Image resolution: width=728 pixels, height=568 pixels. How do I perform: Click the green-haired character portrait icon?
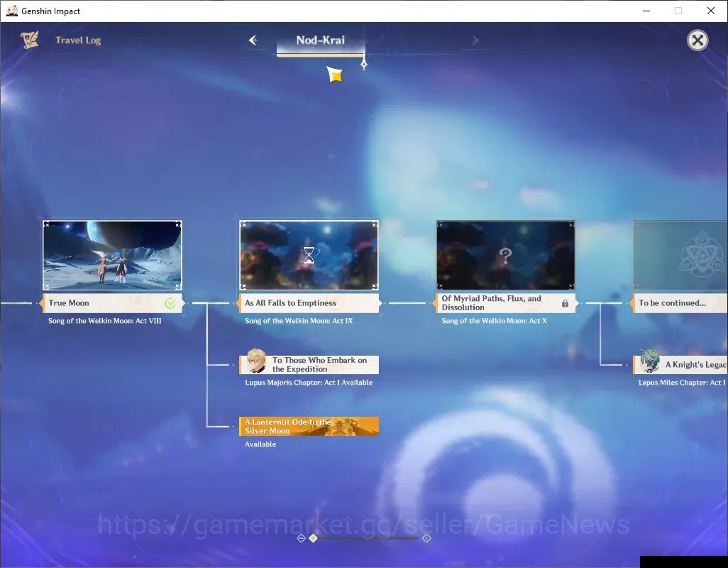649,361
